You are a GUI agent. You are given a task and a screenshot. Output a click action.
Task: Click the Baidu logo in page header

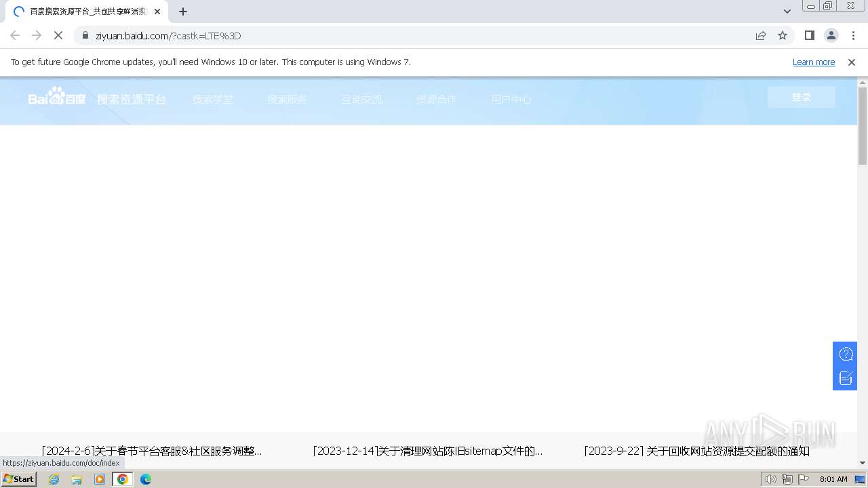click(57, 97)
